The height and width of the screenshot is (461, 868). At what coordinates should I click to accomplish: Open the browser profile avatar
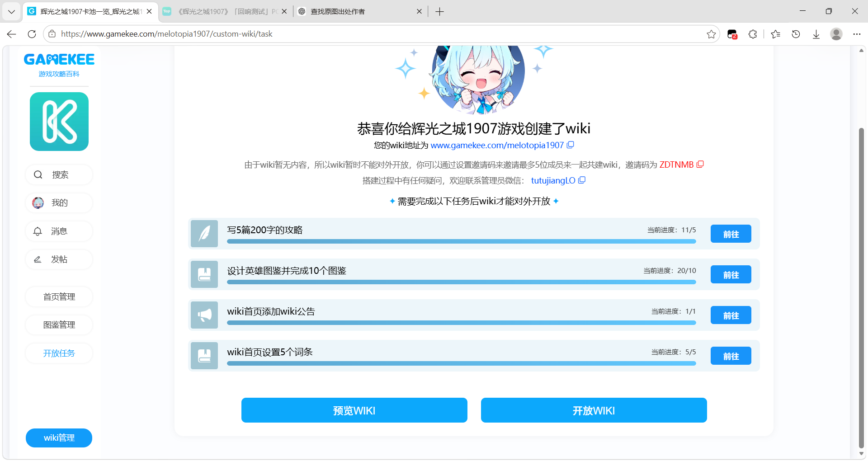pyautogui.click(x=836, y=34)
